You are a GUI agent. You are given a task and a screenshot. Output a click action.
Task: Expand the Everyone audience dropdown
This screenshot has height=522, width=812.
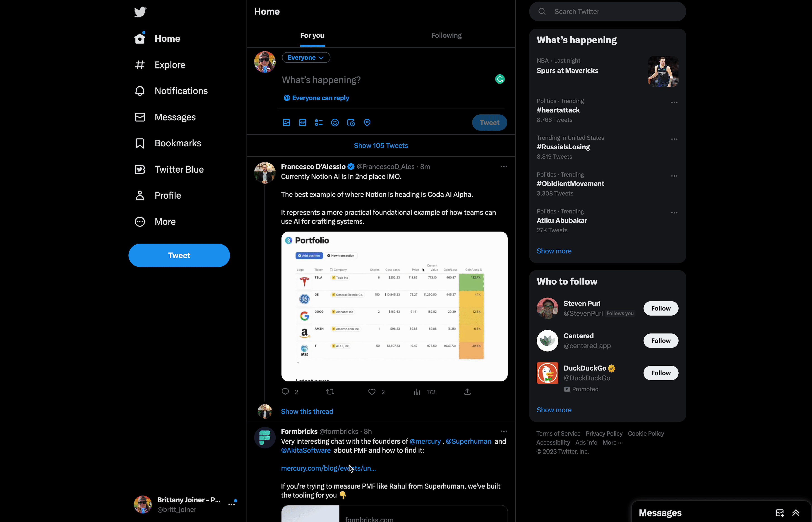click(305, 57)
